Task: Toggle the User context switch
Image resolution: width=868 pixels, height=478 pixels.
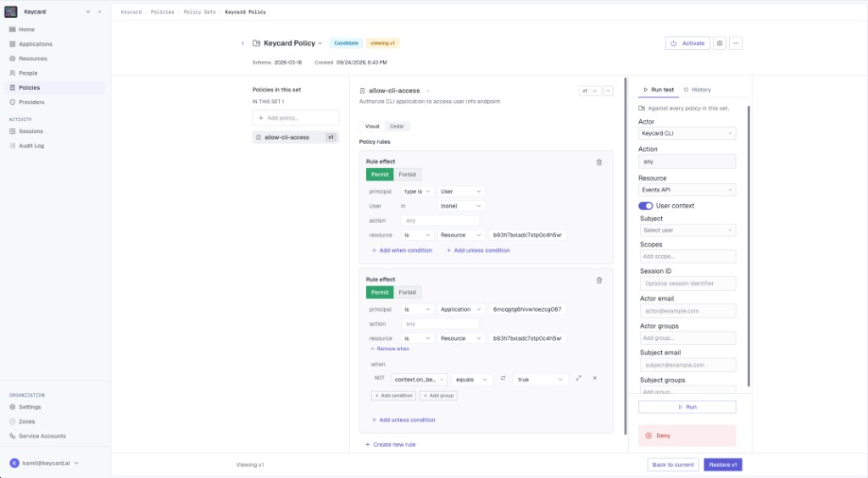Action: click(645, 206)
